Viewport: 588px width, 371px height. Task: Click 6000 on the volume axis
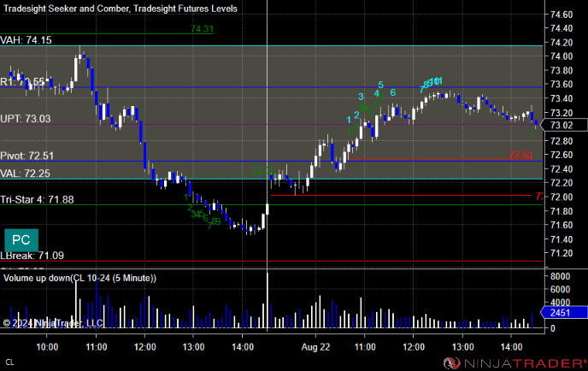point(561,290)
